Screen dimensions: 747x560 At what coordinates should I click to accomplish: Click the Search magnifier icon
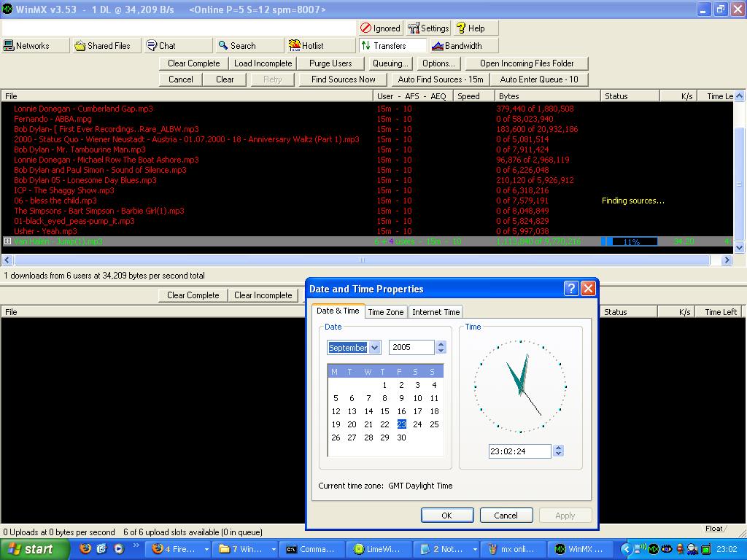223,46
